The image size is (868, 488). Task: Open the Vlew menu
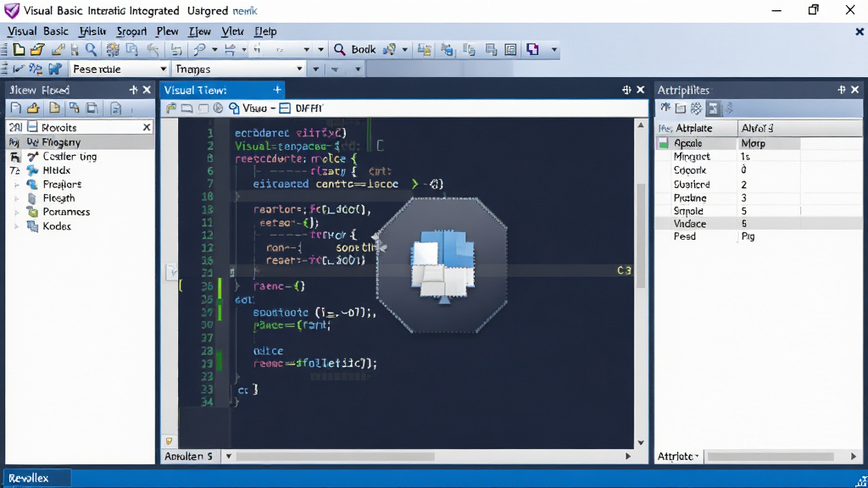point(232,31)
